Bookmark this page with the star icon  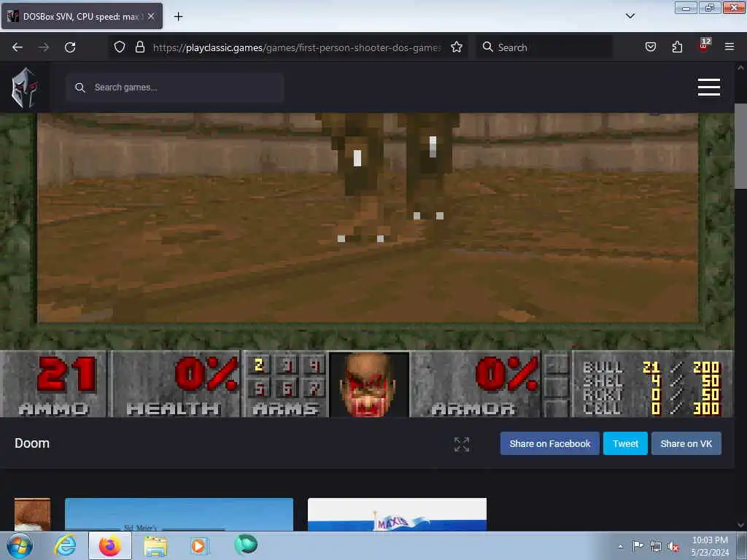[x=457, y=47]
